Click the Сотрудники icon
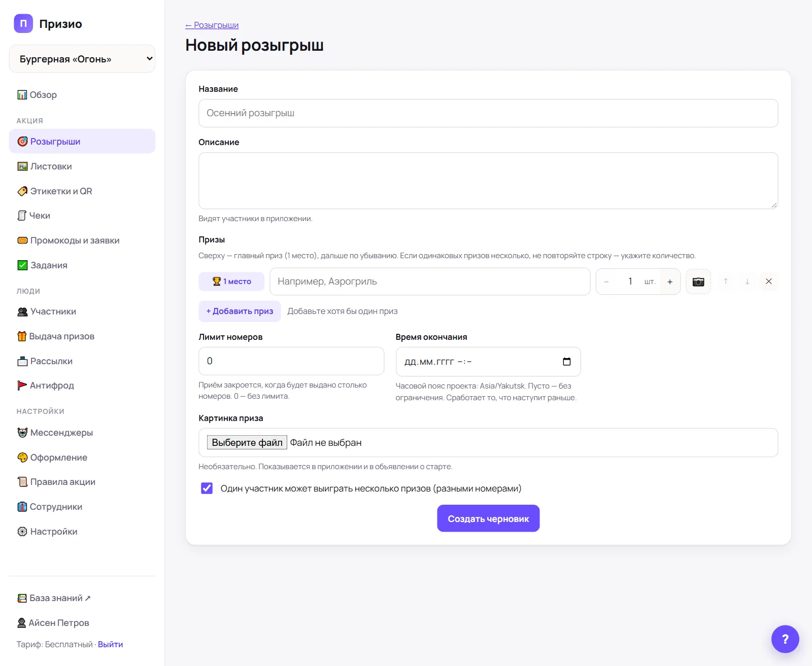The width and height of the screenshot is (812, 666). pyautogui.click(x=22, y=507)
